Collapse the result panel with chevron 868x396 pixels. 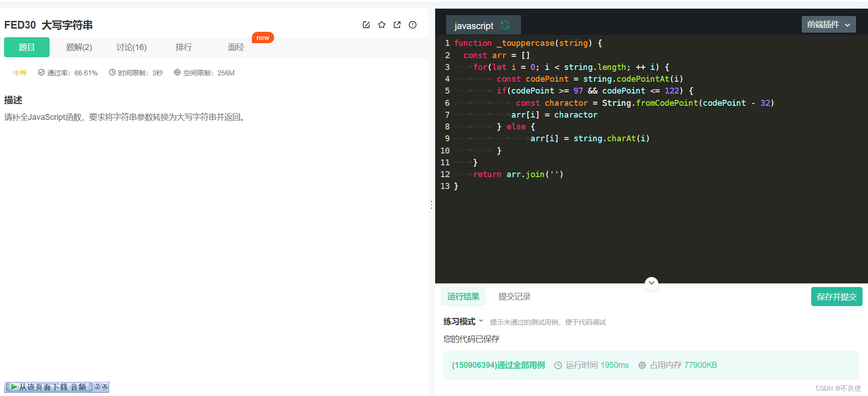click(x=652, y=283)
